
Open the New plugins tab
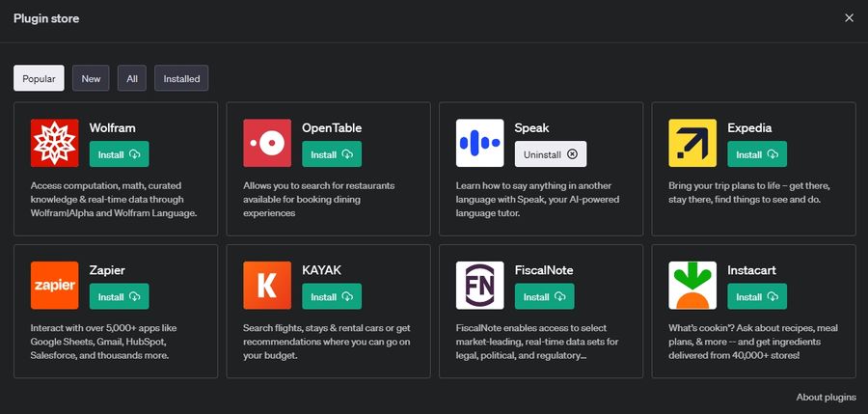91,79
